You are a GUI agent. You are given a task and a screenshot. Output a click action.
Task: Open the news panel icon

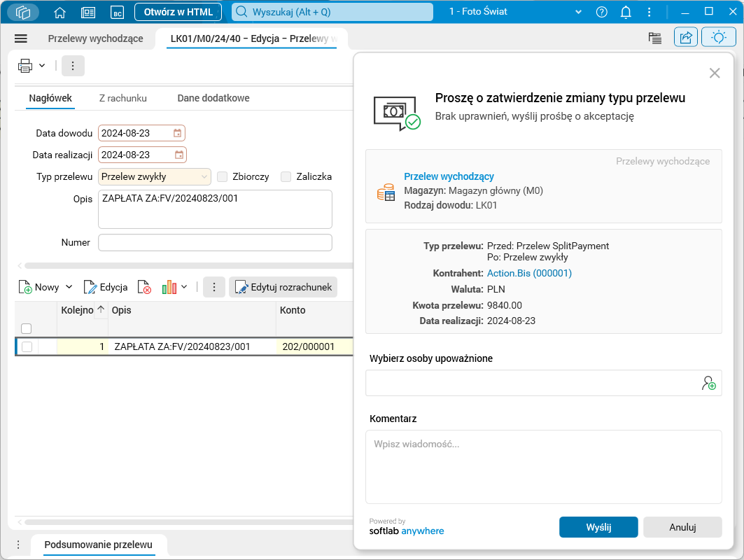pyautogui.click(x=88, y=13)
